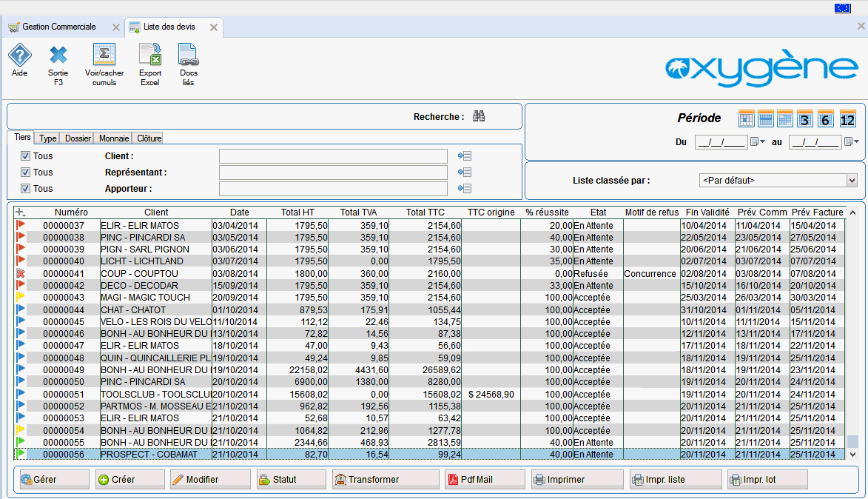Click the Transformer button
Viewport: 868px width, 499px height.
[385, 480]
